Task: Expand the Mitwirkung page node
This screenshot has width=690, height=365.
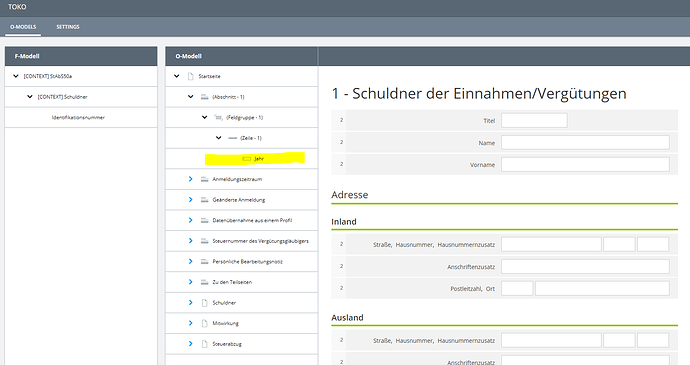Action: [191, 323]
